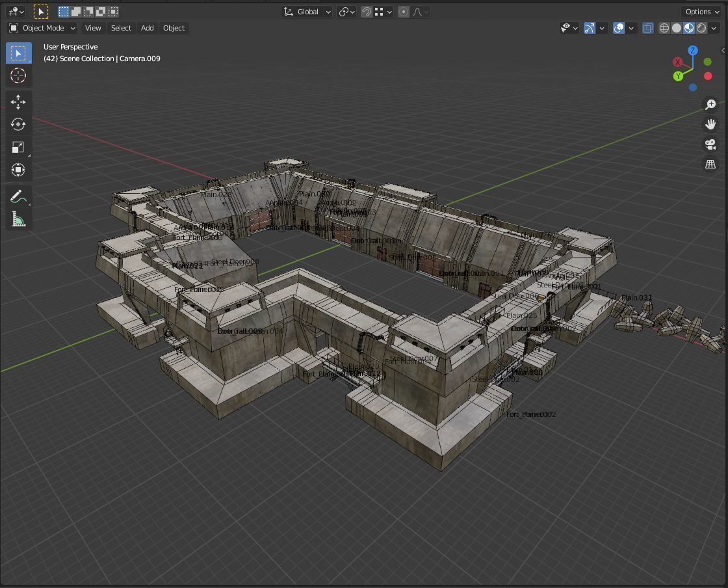Viewport: 728px width, 588px height.
Task: Open object visibility and selectability dropdown
Action: pyautogui.click(x=569, y=29)
